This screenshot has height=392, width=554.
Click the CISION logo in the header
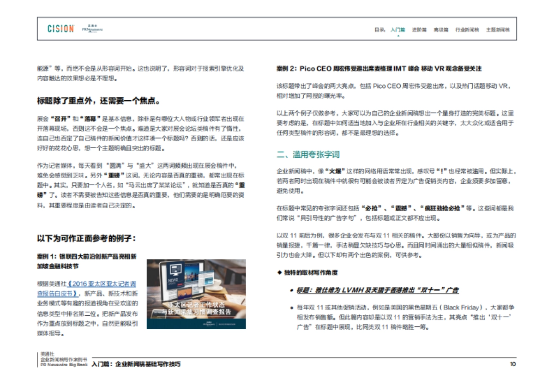60,29
